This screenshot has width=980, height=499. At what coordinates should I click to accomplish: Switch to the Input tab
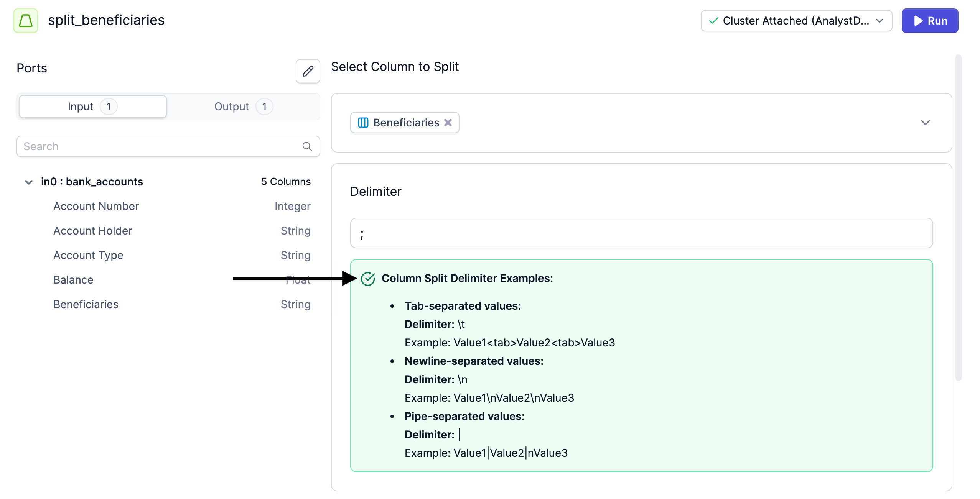(92, 107)
